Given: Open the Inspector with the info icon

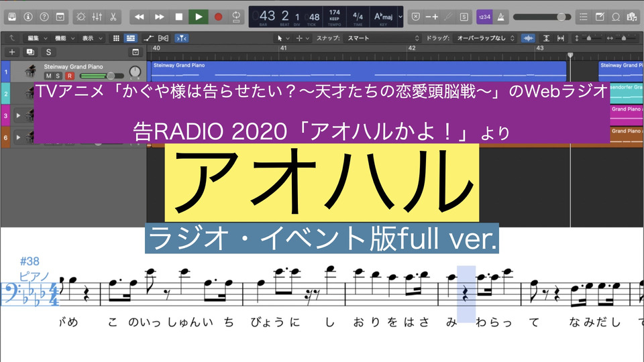Looking at the screenshot, I should coord(28,17).
